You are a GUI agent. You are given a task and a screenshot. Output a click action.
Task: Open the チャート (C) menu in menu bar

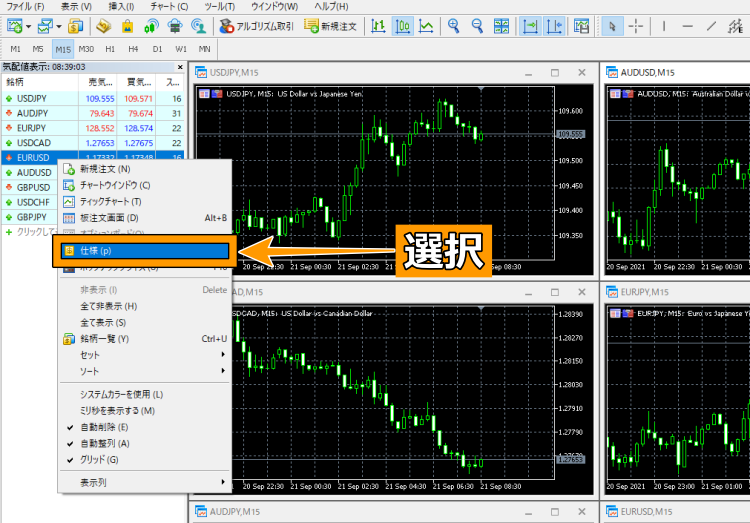168,6
